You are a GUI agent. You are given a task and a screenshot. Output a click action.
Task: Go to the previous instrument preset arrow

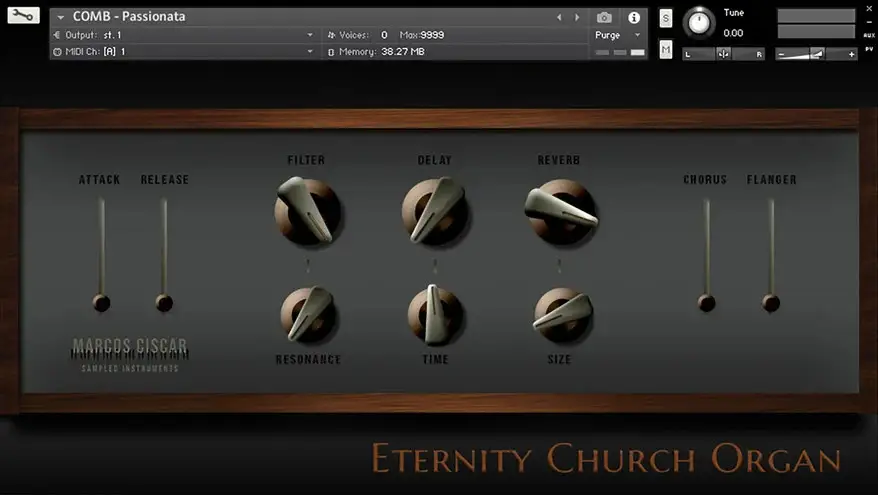coord(559,17)
